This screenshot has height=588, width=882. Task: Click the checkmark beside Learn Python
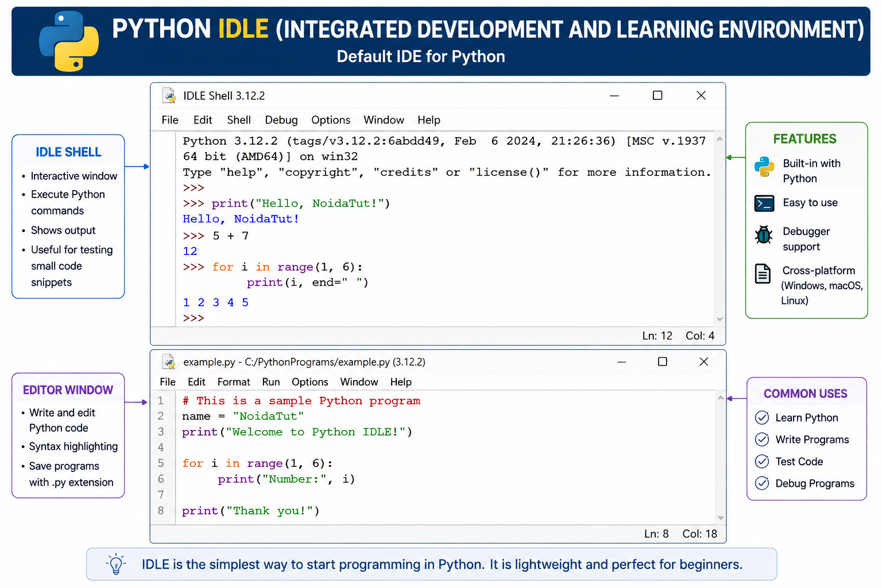762,417
